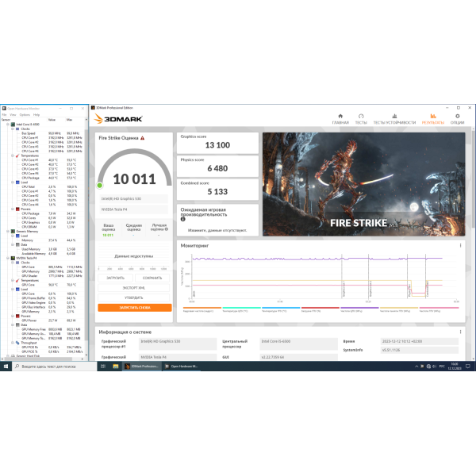This screenshot has width=476, height=476.
Task: Collapse the Clocks node under Intel Core i5-6500
Action: pyautogui.click(x=13, y=129)
